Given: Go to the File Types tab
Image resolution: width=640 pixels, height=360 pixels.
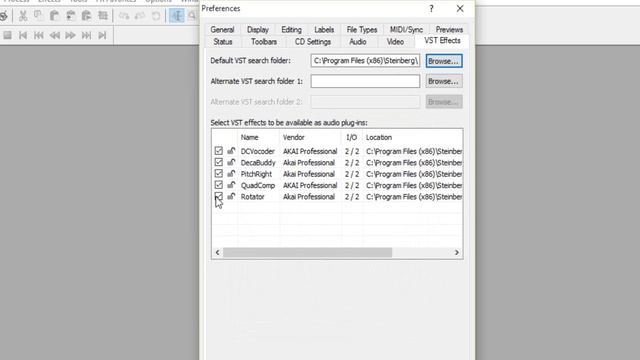Looking at the screenshot, I should (x=362, y=30).
